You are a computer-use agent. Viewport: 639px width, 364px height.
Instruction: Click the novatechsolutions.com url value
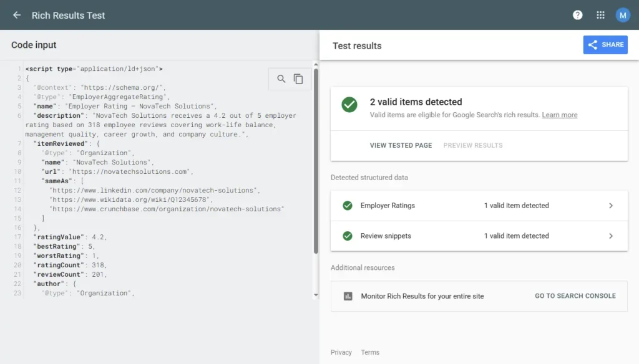point(130,172)
